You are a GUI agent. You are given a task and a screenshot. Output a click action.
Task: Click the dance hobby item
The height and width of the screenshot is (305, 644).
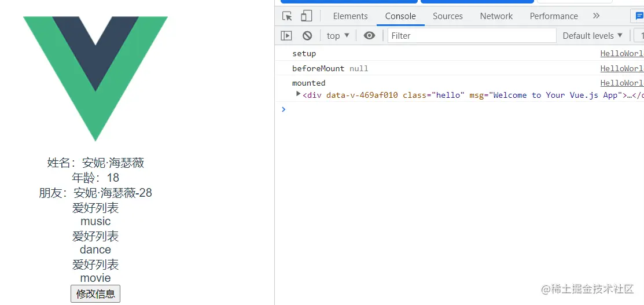95,249
